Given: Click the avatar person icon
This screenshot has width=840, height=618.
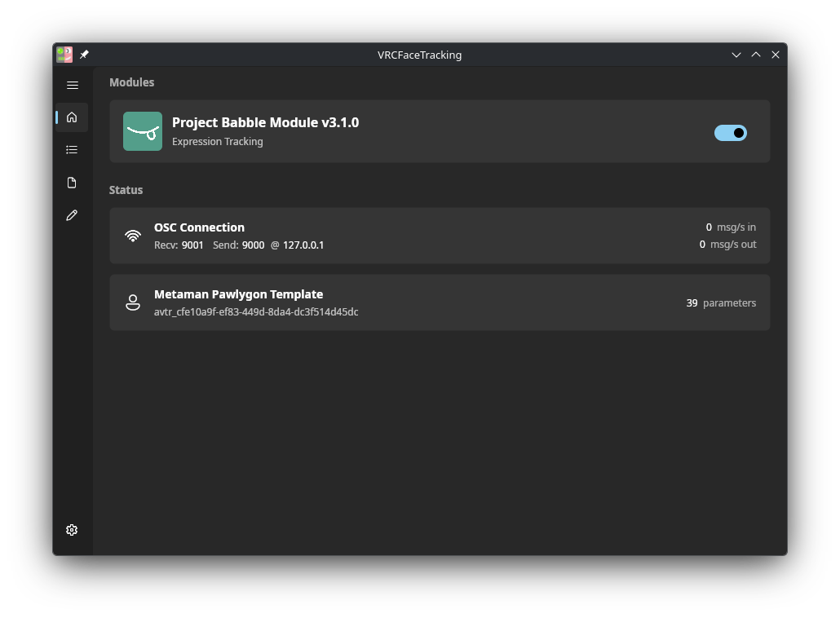Looking at the screenshot, I should click(133, 302).
